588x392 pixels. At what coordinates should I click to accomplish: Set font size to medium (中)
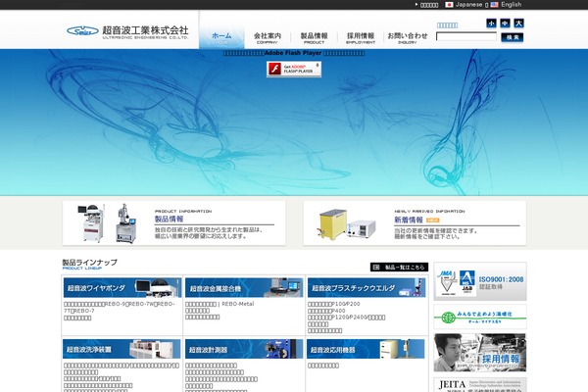[505, 24]
